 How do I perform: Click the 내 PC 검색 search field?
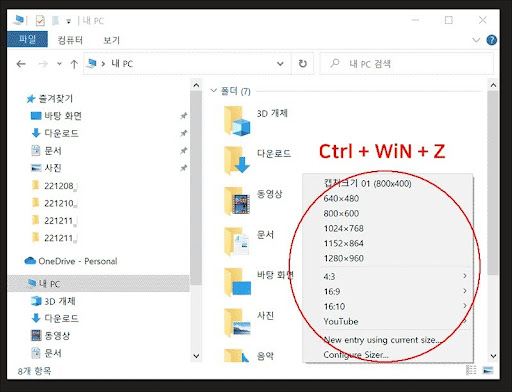pyautogui.click(x=407, y=64)
